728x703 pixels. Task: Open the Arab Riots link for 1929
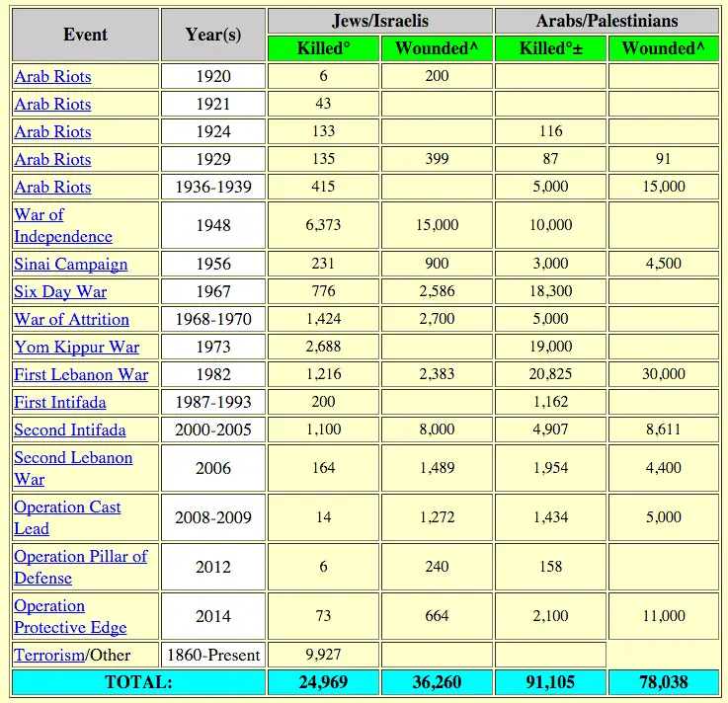(52, 160)
